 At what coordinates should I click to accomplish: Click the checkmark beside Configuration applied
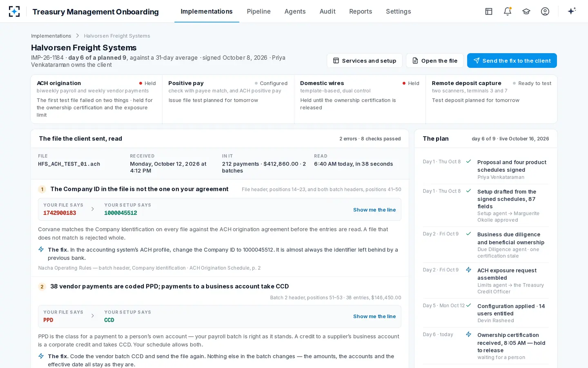coord(469,305)
